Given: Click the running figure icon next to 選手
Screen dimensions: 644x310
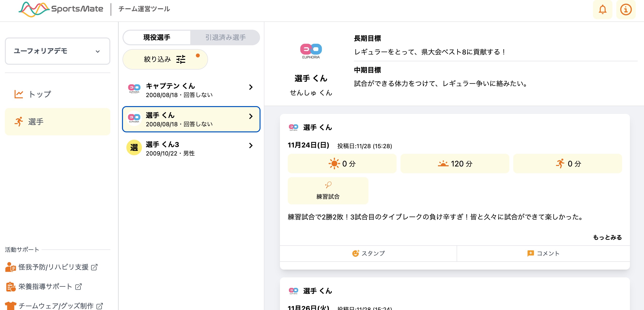Looking at the screenshot, I should pos(19,122).
